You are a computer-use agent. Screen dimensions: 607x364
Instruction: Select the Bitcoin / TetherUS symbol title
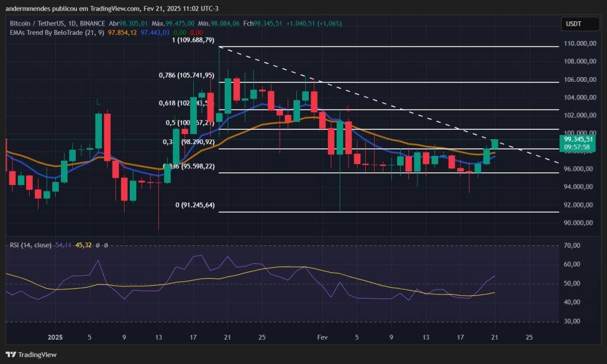57,24
